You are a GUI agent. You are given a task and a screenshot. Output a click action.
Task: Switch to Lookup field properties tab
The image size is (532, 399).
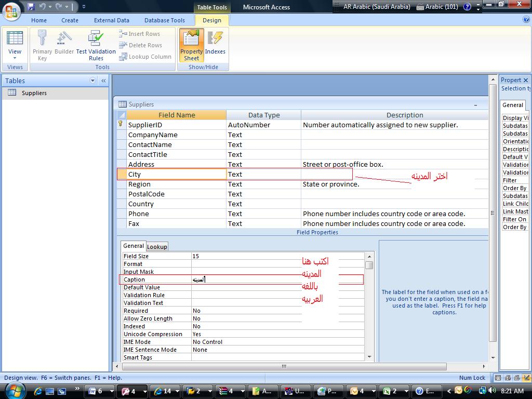157,247
